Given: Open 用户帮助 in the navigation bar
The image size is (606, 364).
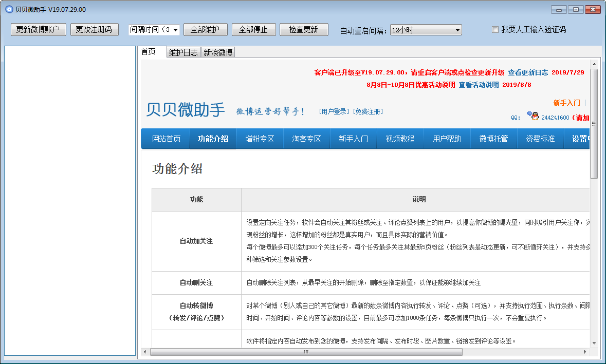Looking at the screenshot, I should pos(447,139).
